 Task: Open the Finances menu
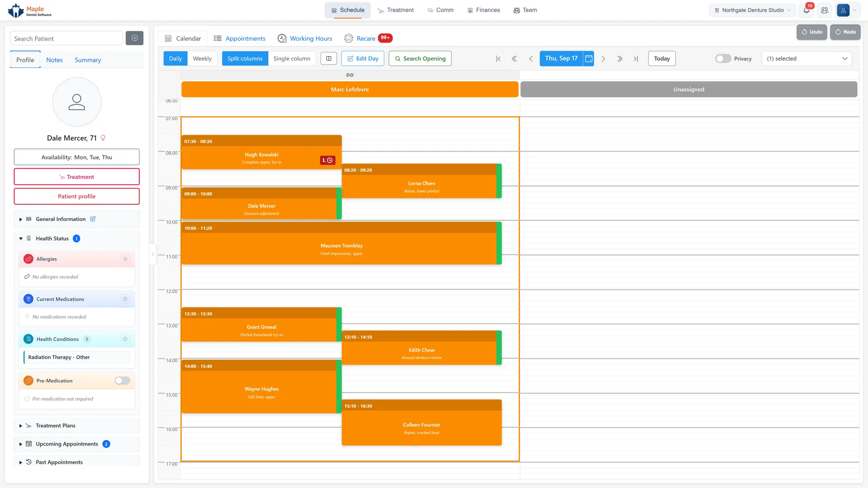[x=483, y=10]
